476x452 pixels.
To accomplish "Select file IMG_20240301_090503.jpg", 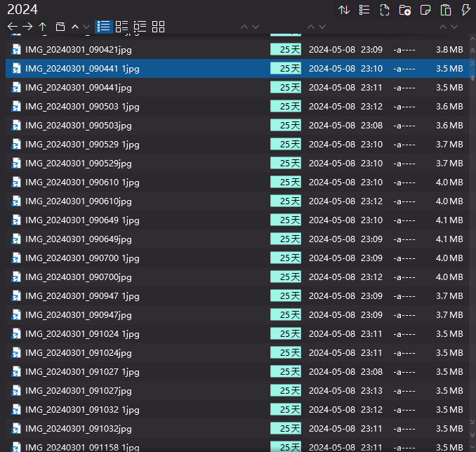I will (x=78, y=126).
